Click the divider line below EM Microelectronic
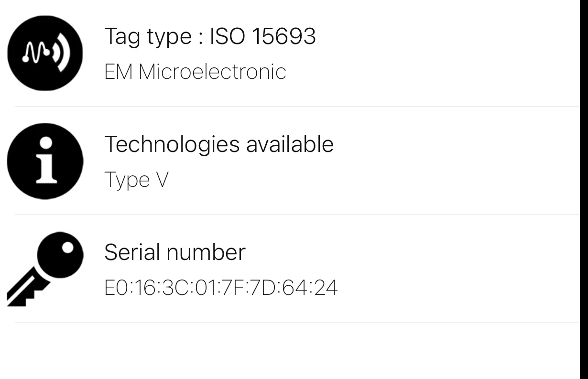Viewport: 588px width, 379px height. [x=296, y=107]
